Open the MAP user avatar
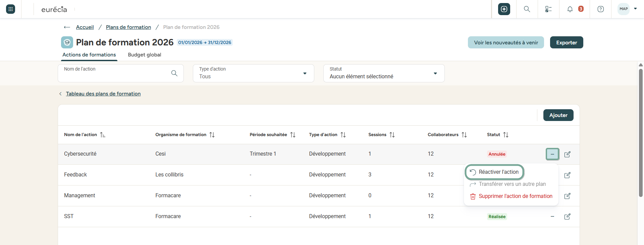 [x=624, y=9]
